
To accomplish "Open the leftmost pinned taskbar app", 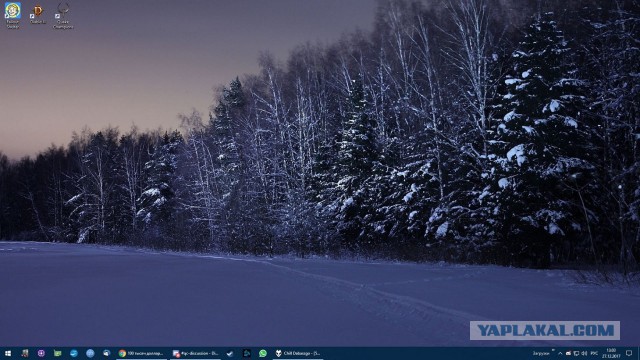I will coord(25,353).
